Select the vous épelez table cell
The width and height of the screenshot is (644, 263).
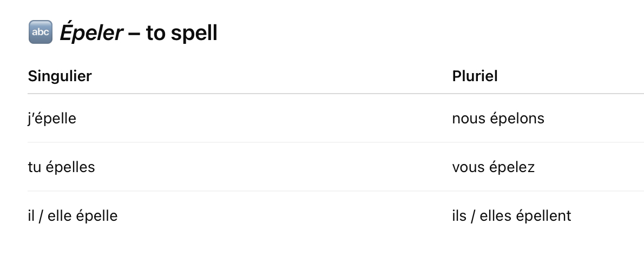point(548,167)
